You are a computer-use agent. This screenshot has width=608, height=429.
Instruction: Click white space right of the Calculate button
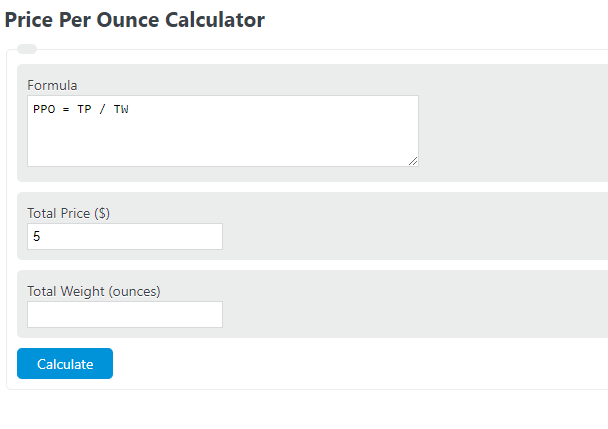[349, 363]
